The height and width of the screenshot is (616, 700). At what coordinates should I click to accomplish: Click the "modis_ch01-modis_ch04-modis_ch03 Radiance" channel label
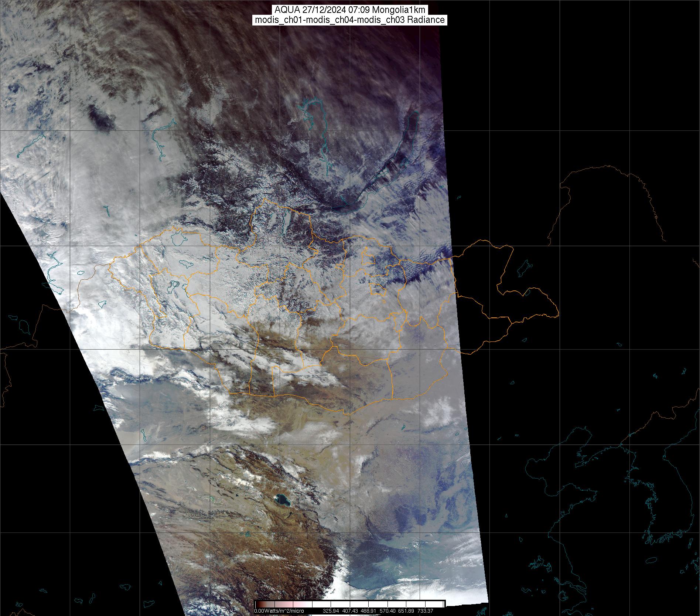[x=350, y=20]
